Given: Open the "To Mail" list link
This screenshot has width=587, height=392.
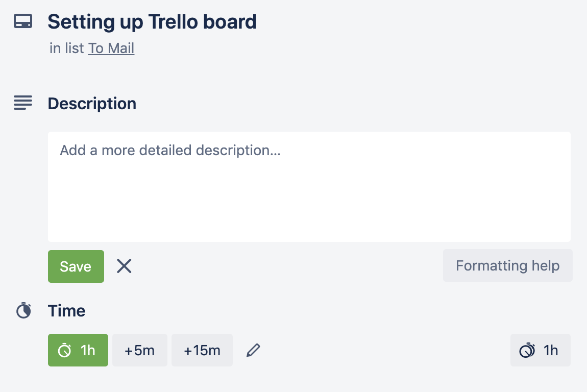Looking at the screenshot, I should click(x=111, y=48).
